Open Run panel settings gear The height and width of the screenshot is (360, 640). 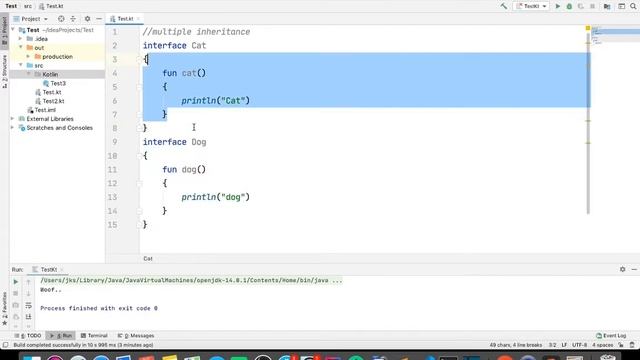click(x=622, y=269)
